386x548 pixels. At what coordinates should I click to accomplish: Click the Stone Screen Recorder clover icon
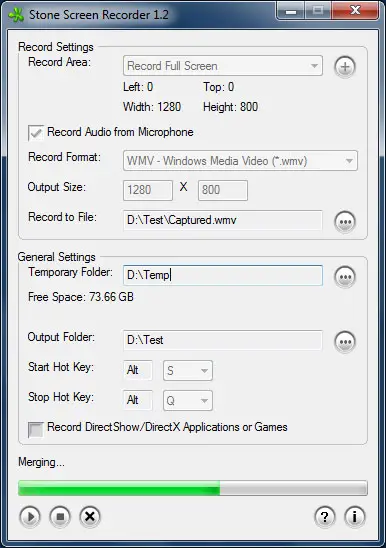click(16, 15)
